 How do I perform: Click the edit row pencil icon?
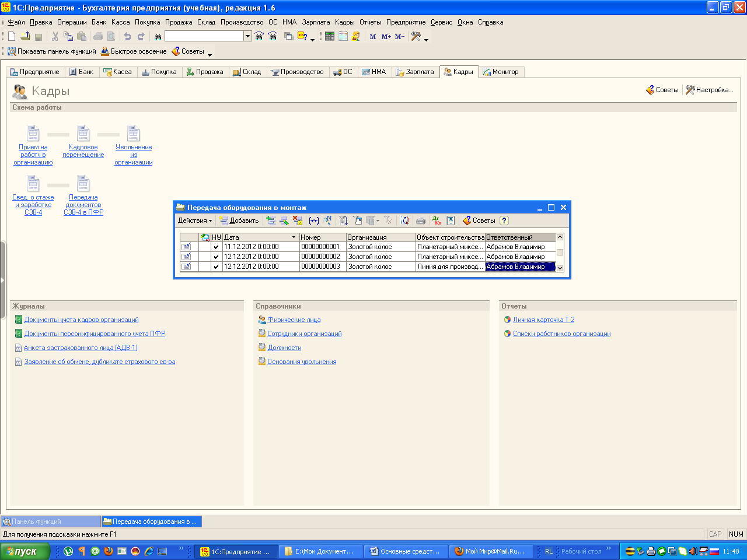[x=284, y=220]
